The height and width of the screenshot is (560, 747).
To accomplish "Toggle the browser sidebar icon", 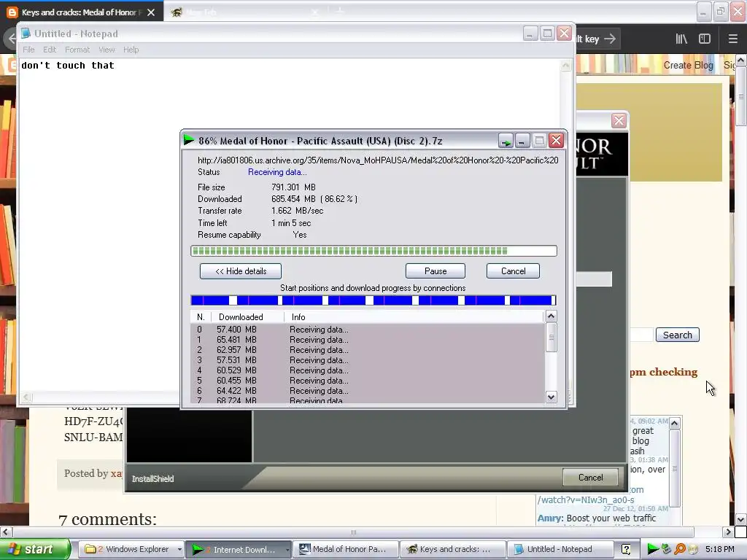I will coord(705,39).
